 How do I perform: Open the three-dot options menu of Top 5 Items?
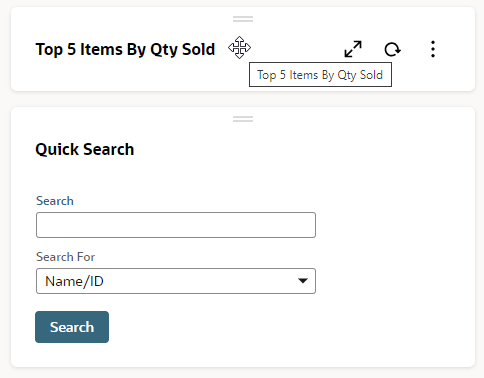433,49
